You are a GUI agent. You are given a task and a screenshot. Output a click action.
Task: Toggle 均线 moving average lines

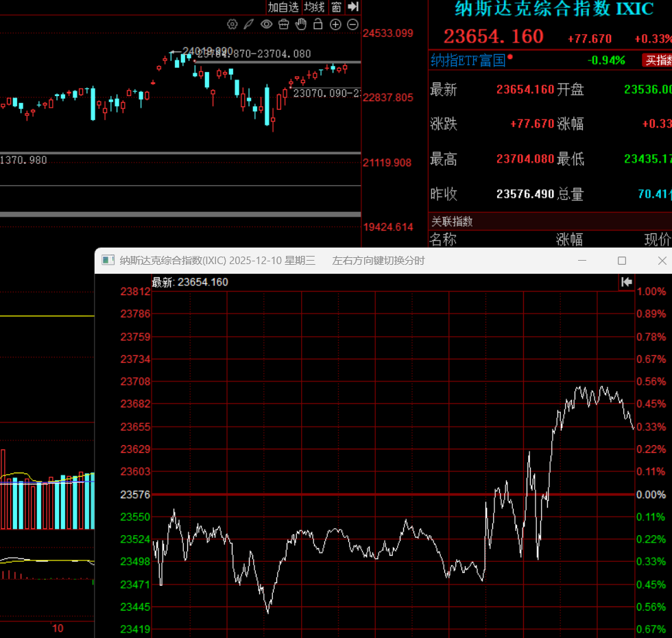[315, 7]
